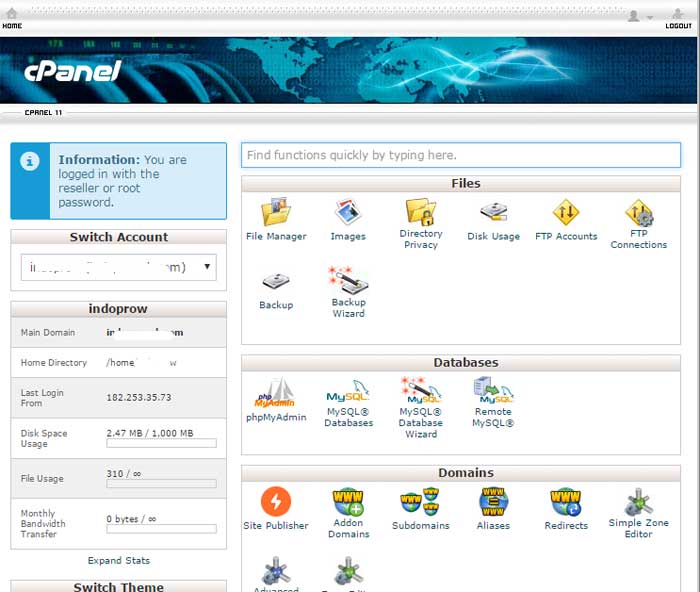Viewport: 700px width, 592px height.
Task: Click the Find functions search field
Action: coord(461,155)
